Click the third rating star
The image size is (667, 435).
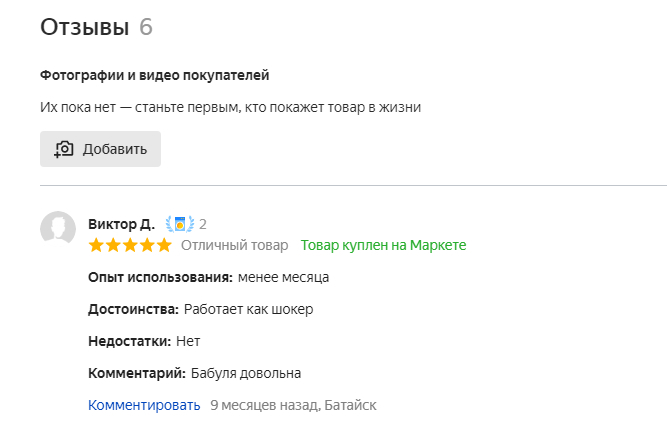point(130,245)
